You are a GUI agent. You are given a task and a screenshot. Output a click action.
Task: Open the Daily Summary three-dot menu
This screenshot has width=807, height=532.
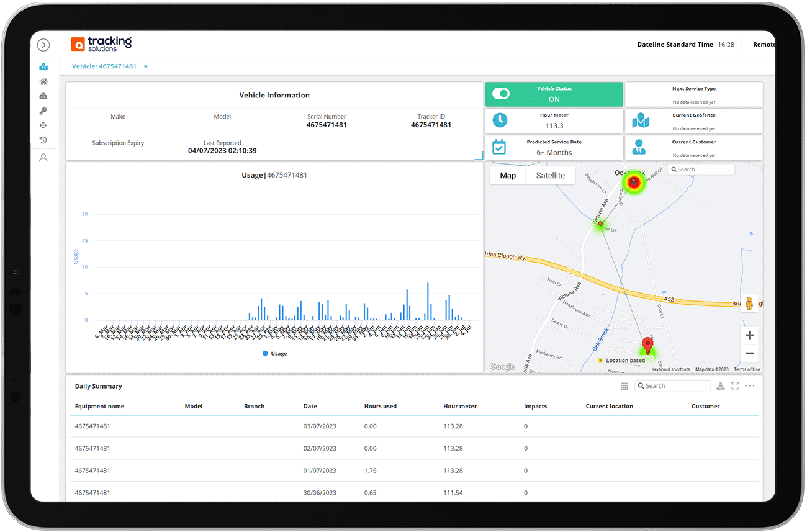tap(750, 386)
